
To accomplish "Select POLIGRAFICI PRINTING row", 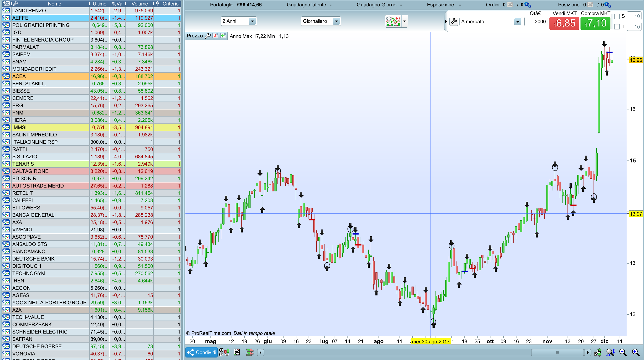I will pos(92,25).
